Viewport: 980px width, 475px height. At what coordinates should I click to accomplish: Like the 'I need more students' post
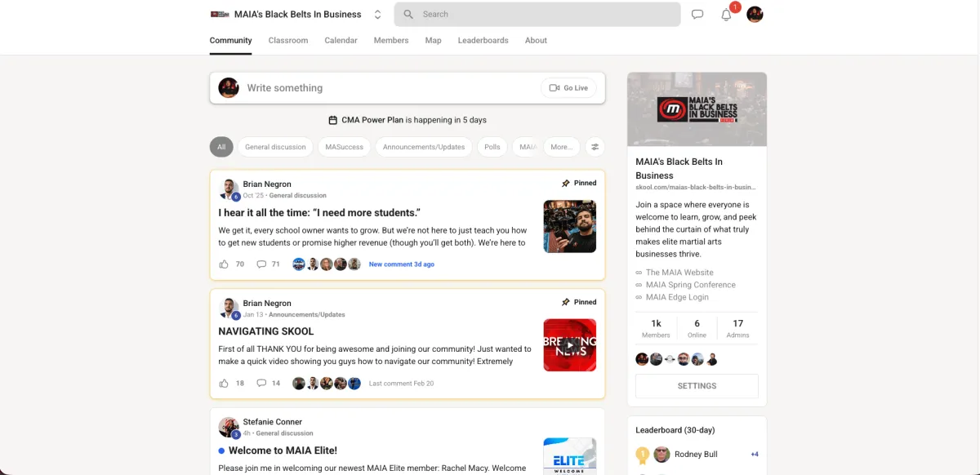[x=224, y=264]
